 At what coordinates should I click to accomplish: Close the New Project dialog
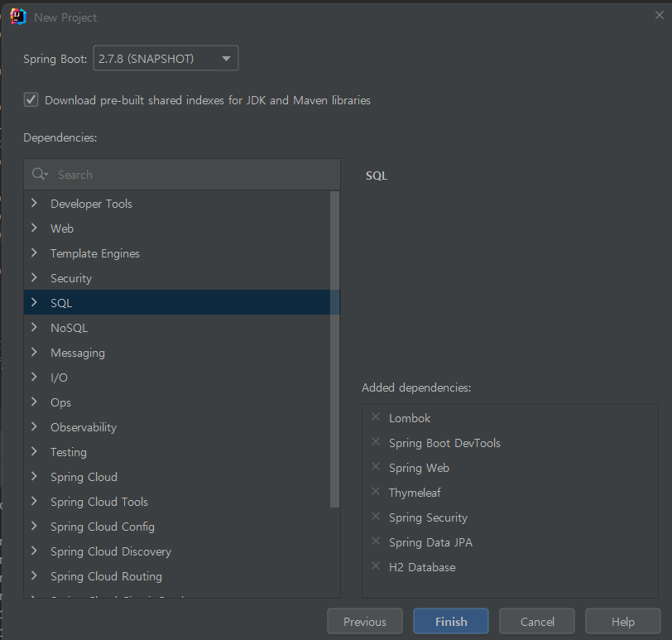(659, 15)
